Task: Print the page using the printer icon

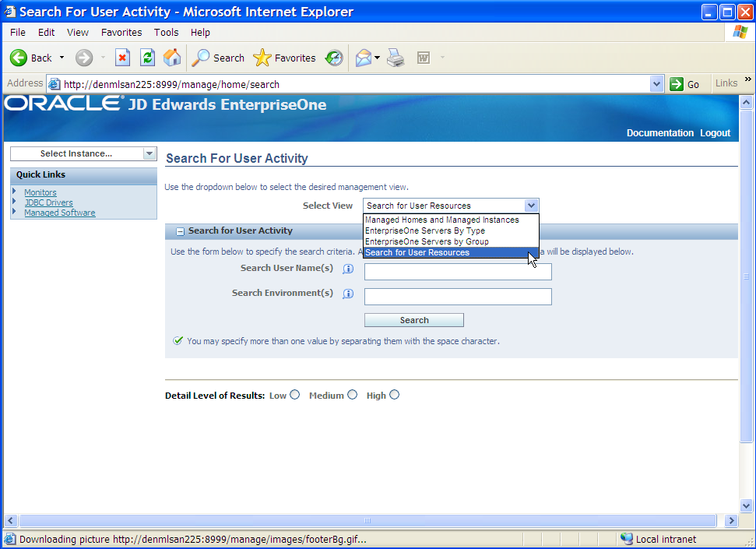Action: tap(396, 58)
